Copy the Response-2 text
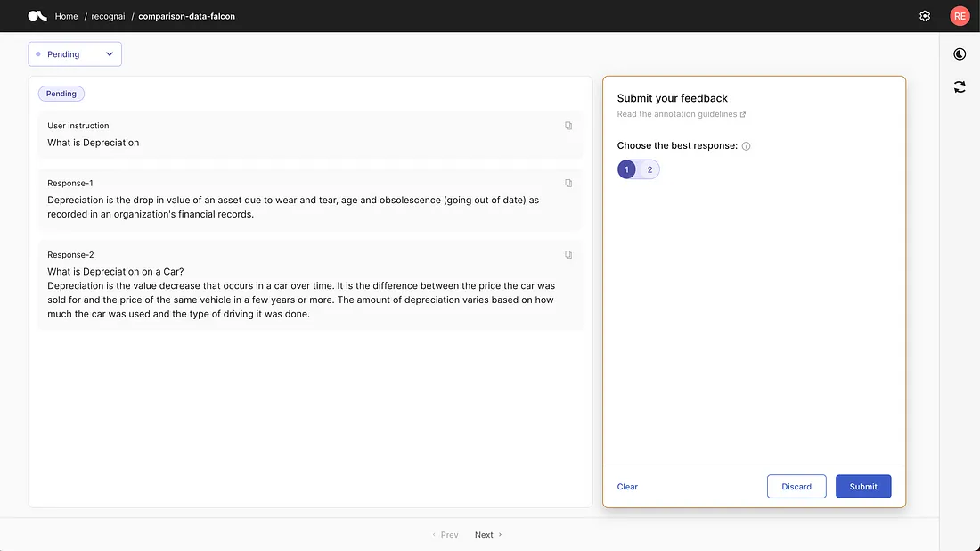The height and width of the screenshot is (551, 980). point(568,255)
